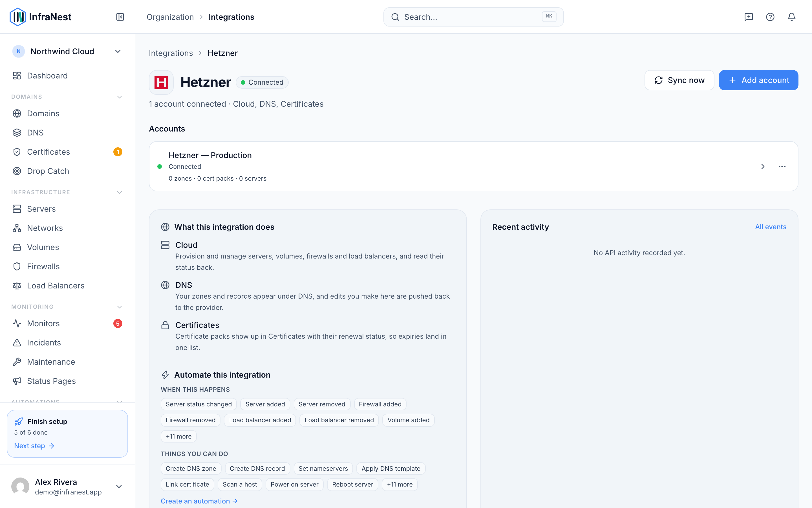Open Status Pages
The height and width of the screenshot is (508, 812).
pos(67,381)
